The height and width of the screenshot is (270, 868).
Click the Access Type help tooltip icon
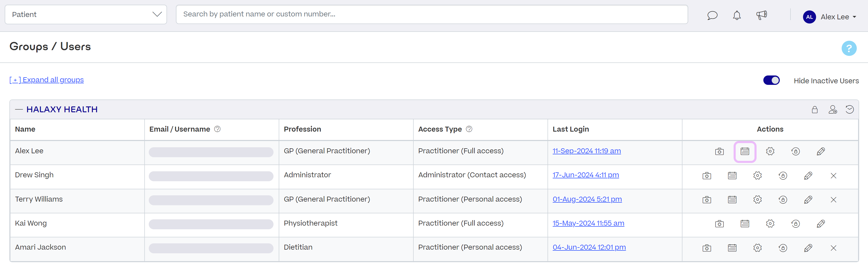469,129
